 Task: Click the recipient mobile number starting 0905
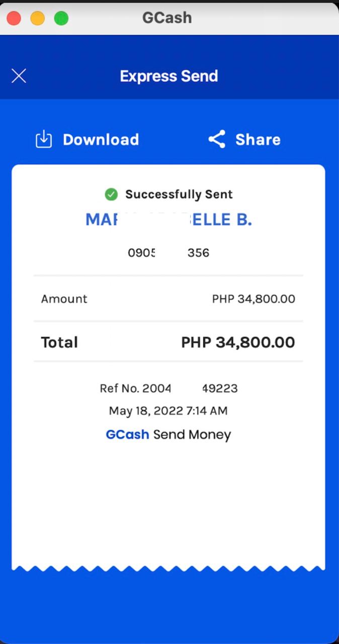[x=168, y=253]
